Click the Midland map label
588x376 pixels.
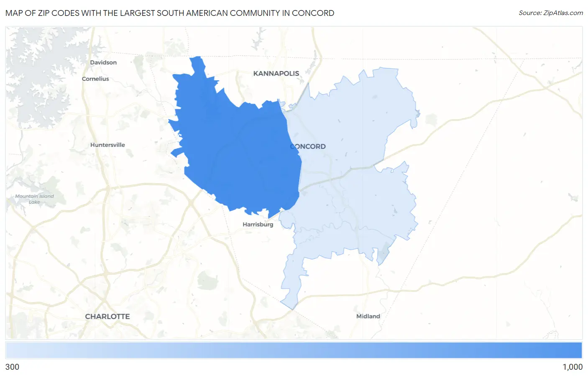coord(368,316)
